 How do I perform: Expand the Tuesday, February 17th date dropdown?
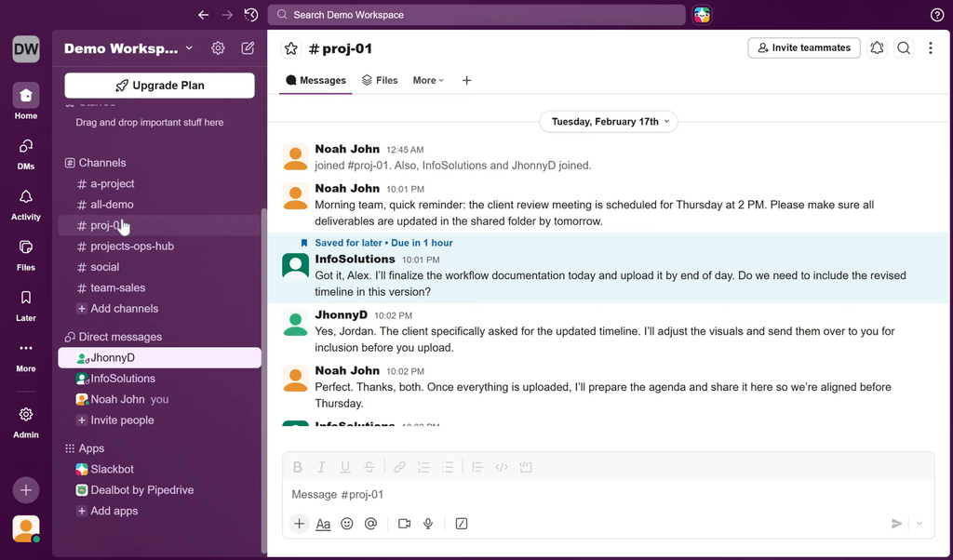click(x=610, y=122)
